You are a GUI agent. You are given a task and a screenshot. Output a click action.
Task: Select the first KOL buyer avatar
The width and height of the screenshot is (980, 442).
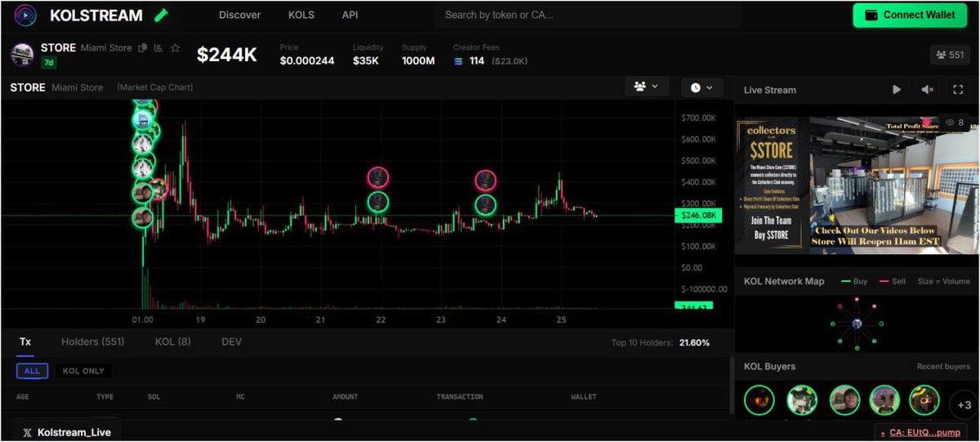(759, 400)
